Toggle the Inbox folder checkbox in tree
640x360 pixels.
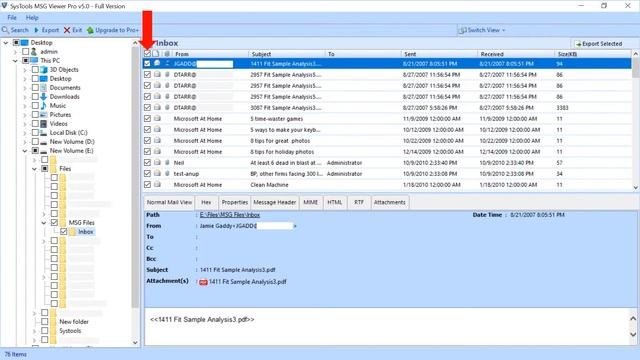[x=64, y=232]
